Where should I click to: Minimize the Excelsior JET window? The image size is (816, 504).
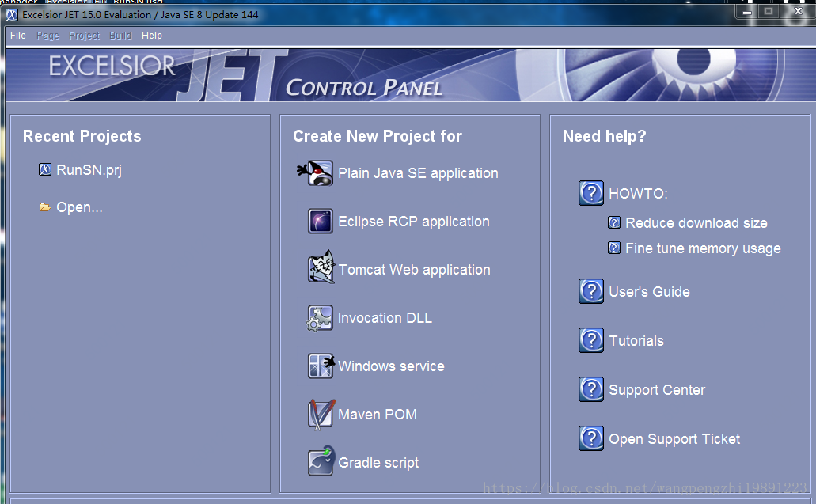pyautogui.click(x=747, y=12)
